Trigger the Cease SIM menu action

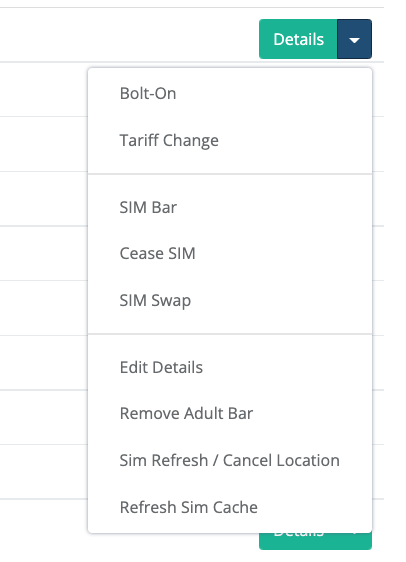pos(230,253)
